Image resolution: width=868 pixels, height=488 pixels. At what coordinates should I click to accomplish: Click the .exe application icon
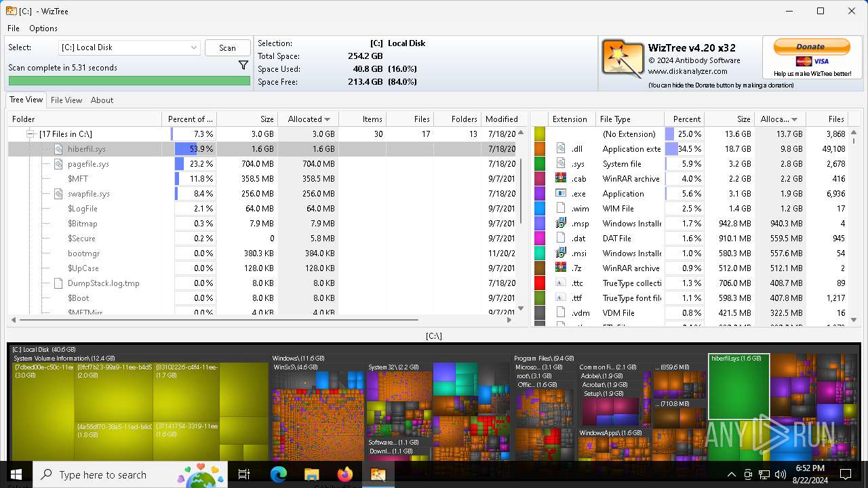tap(561, 193)
